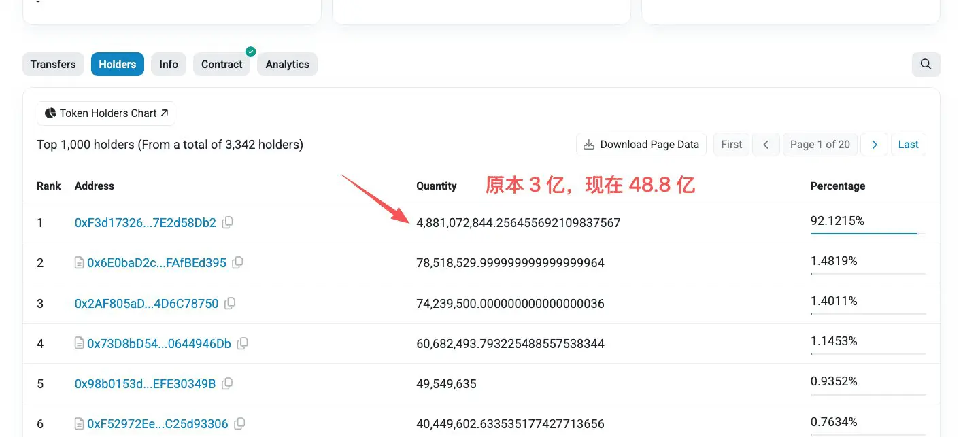980x437 pixels.
Task: Jump to First page
Action: [732, 144]
